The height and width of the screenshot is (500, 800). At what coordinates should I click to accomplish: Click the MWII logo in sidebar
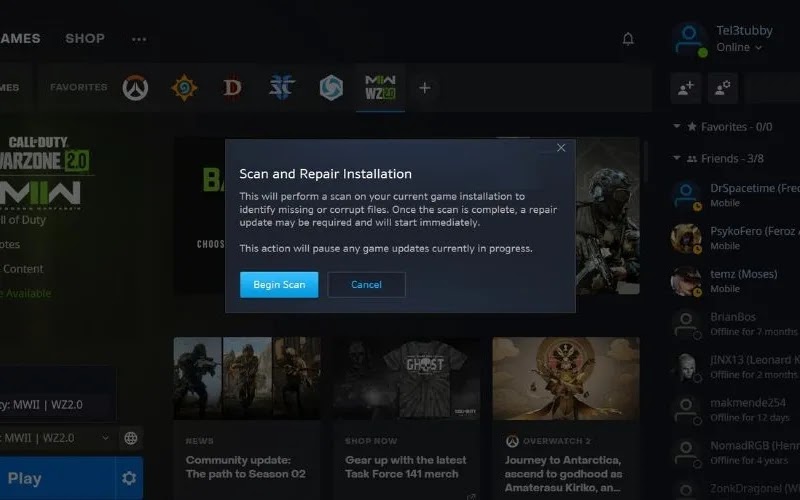[41, 194]
